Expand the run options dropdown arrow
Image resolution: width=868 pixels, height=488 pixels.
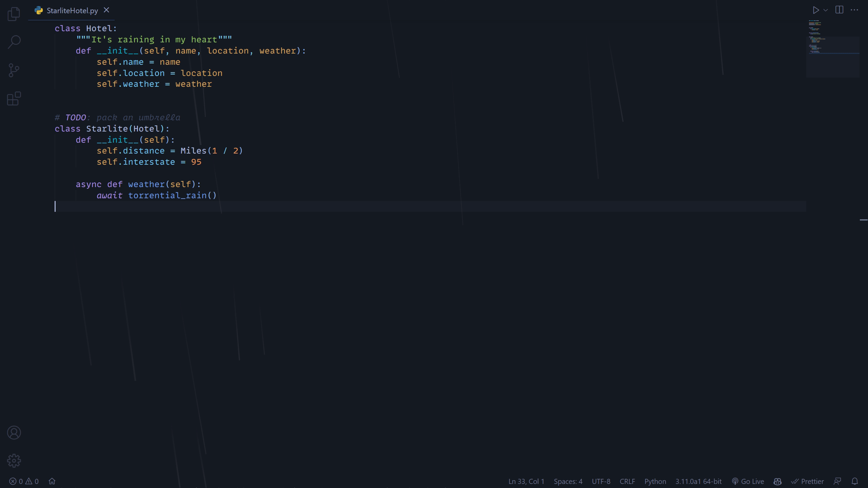pyautogui.click(x=826, y=10)
